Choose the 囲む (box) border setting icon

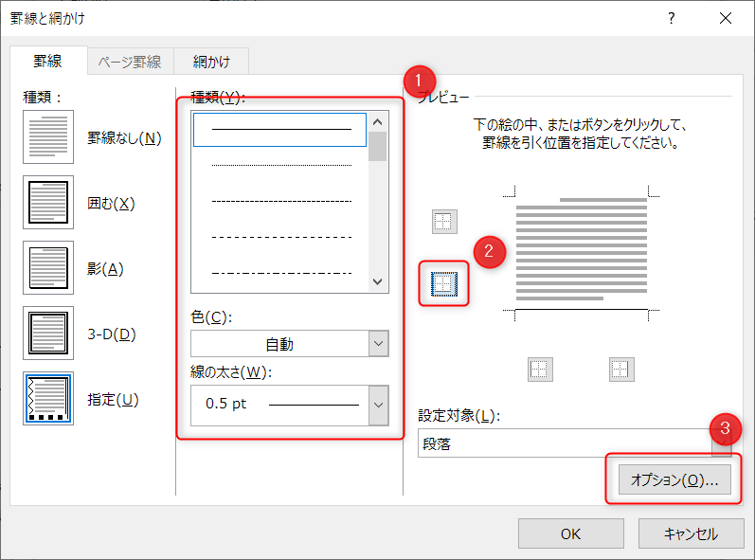point(47,203)
